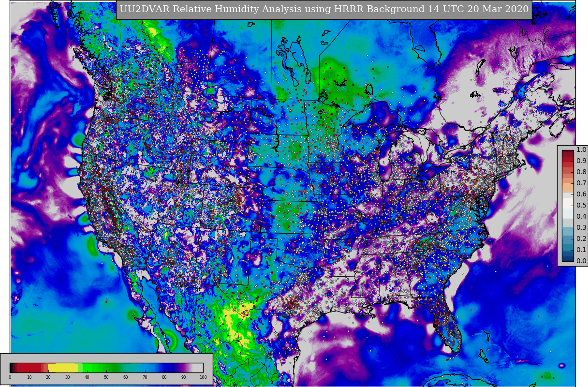Select the '20' tick on the humidity colorbar

point(48,377)
